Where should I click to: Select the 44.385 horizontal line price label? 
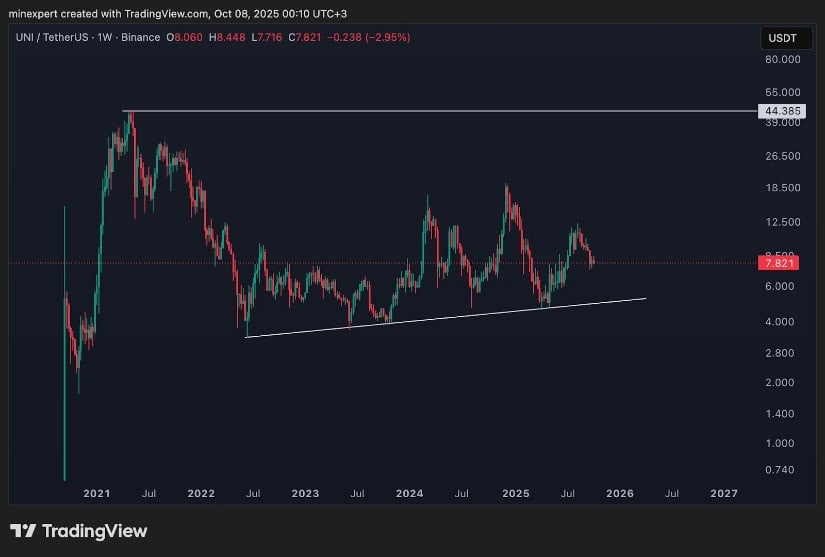coord(781,111)
